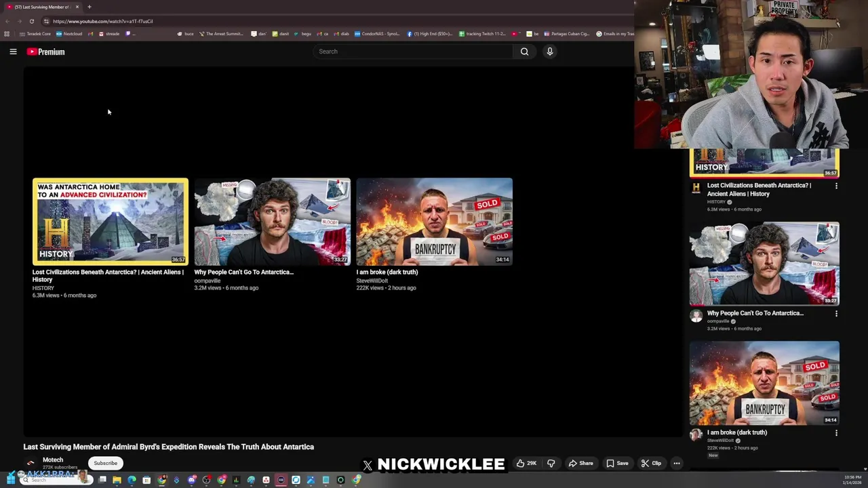This screenshot has width=868, height=488.
Task: Open HISTORY channel avatar in sidebar
Action: (696, 188)
